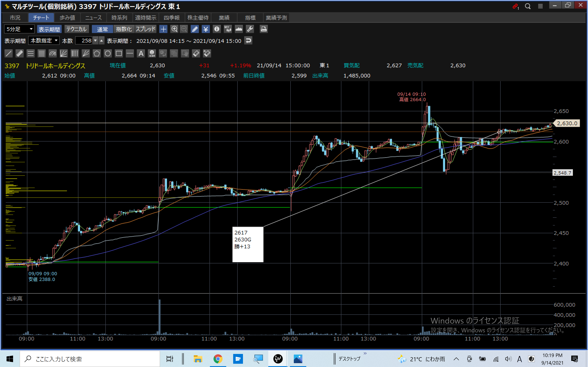The width and height of the screenshot is (588, 367).
Task: Select the eraser tool icon
Action: coord(196,53)
